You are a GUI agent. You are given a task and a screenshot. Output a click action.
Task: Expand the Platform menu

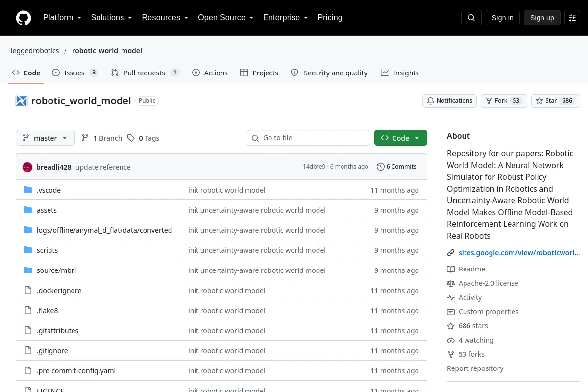click(x=62, y=18)
